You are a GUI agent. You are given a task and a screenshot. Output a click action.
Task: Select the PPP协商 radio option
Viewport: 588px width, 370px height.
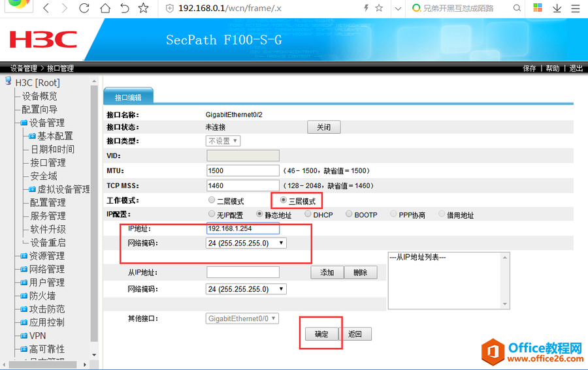point(393,214)
